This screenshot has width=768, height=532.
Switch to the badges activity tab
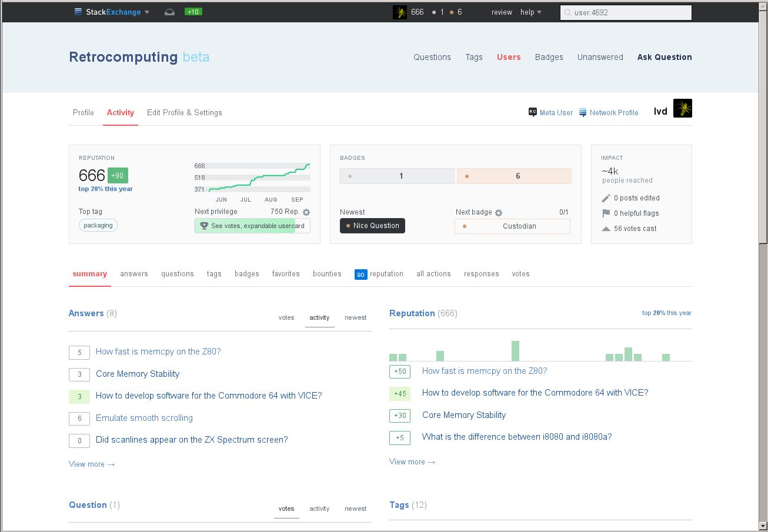click(247, 274)
